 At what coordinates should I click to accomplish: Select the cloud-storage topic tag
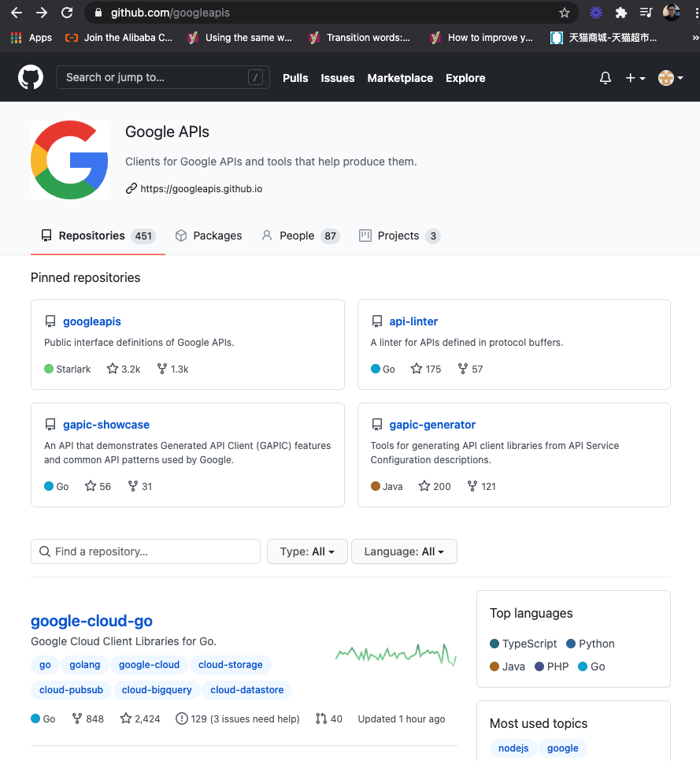point(231,665)
